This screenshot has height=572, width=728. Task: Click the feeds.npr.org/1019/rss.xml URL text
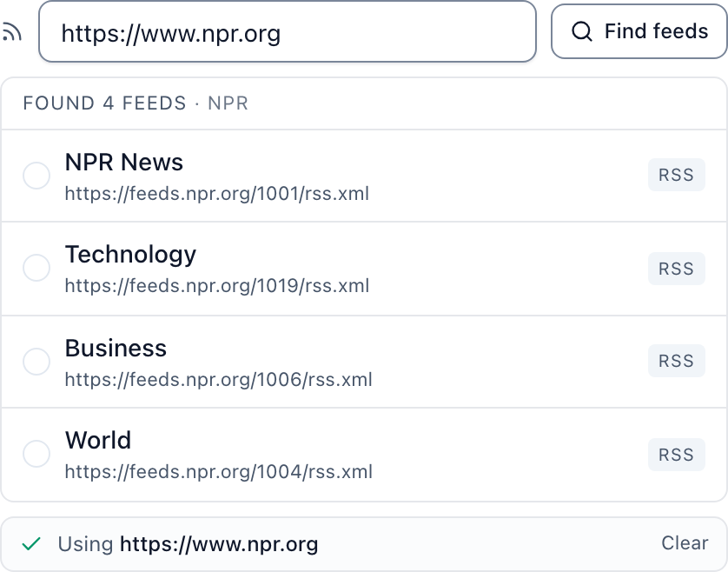(217, 286)
